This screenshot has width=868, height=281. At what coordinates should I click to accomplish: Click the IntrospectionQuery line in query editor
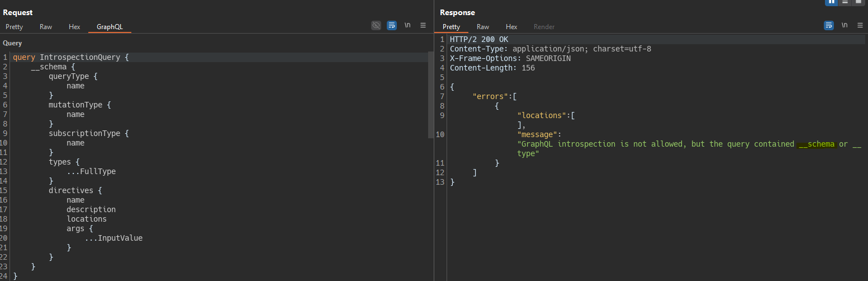(x=71, y=58)
